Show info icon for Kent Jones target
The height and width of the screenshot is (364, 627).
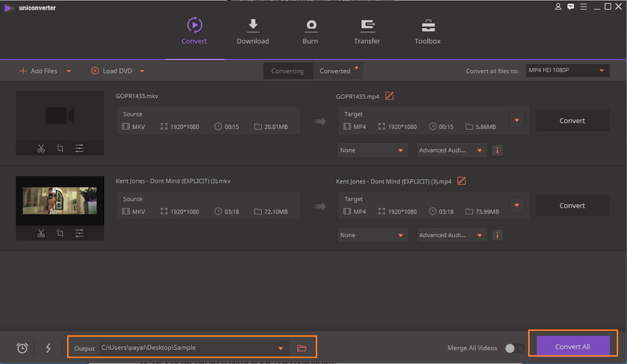click(497, 235)
